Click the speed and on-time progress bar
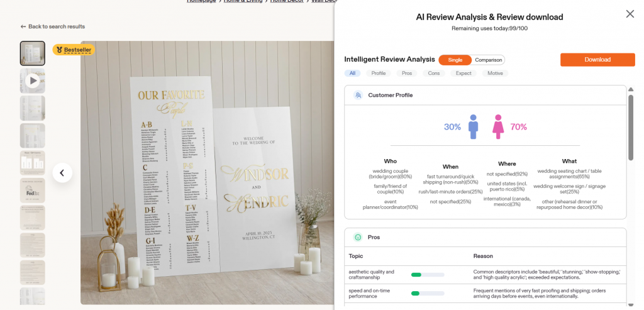Viewport: 644px width, 310px height. point(428,294)
